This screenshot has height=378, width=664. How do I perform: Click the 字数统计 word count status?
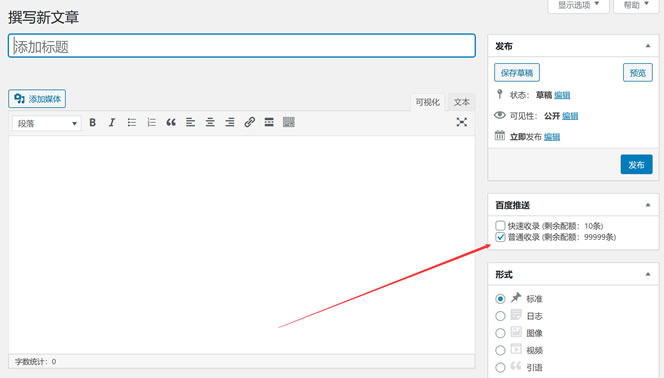pos(36,361)
